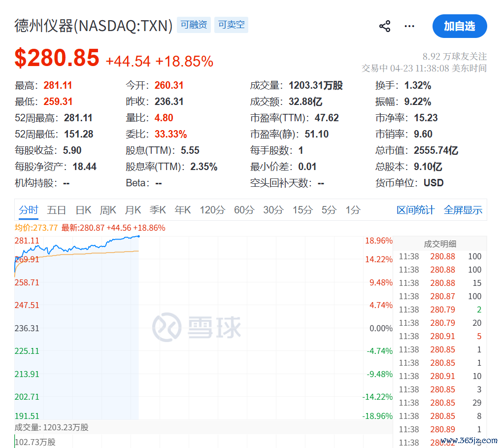Click the 市盈率(TTM) value 47.62
The width and height of the screenshot is (501, 448).
click(327, 118)
